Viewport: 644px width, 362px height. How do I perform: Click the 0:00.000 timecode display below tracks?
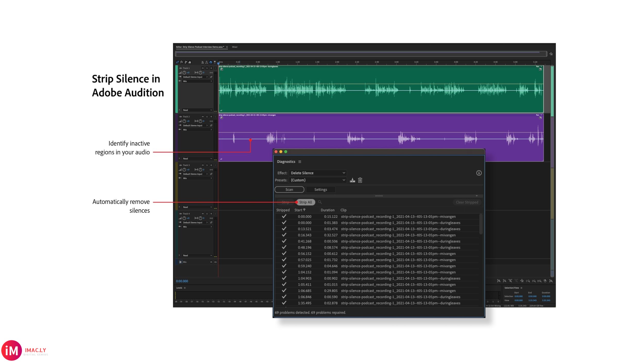(182, 281)
